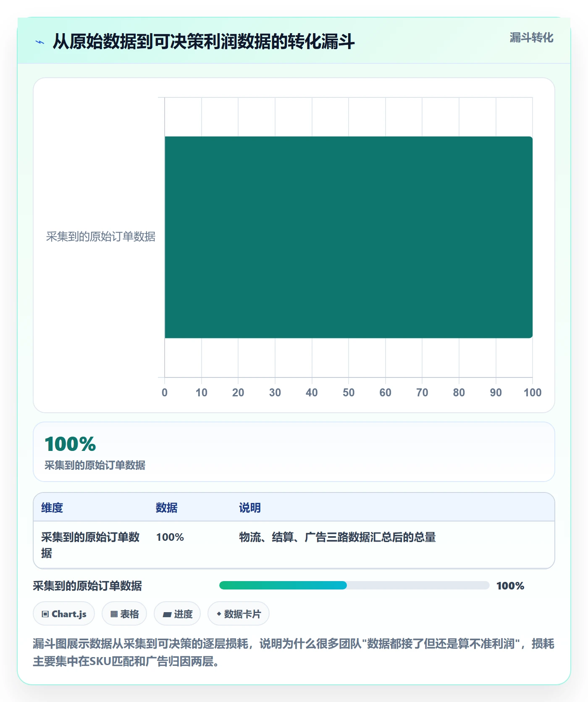Click the table cell 物流、结算、广告三路数据汇总后的总量

pyautogui.click(x=337, y=537)
